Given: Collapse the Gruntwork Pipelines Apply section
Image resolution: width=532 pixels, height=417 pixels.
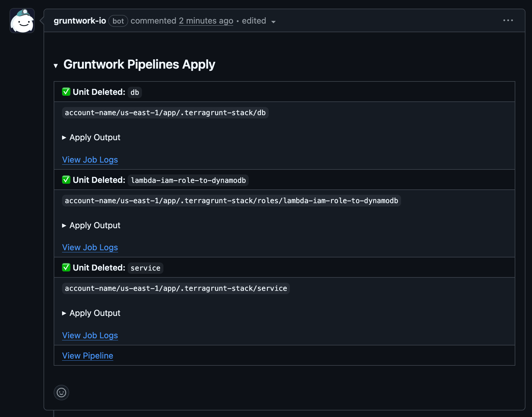Looking at the screenshot, I should (x=56, y=66).
